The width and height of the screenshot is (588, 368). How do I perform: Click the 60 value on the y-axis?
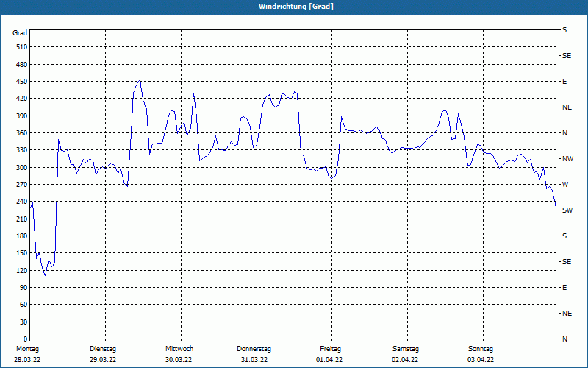click(24, 305)
